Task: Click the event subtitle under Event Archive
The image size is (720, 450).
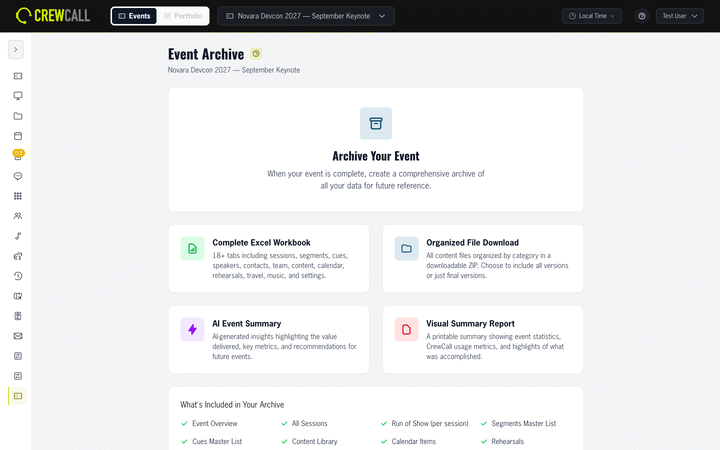Action: tap(234, 70)
